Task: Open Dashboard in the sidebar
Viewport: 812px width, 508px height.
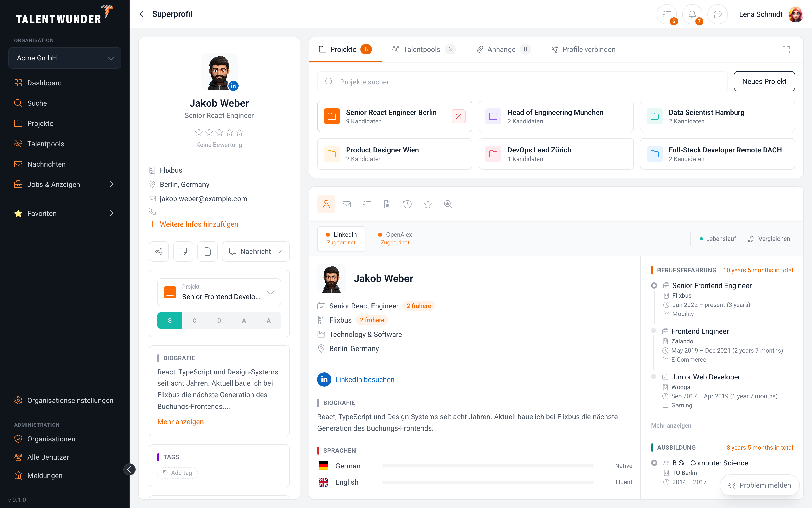Action: (65, 83)
